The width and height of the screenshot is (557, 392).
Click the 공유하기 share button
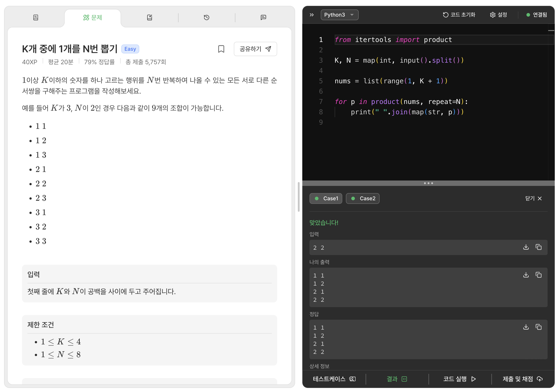click(x=255, y=49)
